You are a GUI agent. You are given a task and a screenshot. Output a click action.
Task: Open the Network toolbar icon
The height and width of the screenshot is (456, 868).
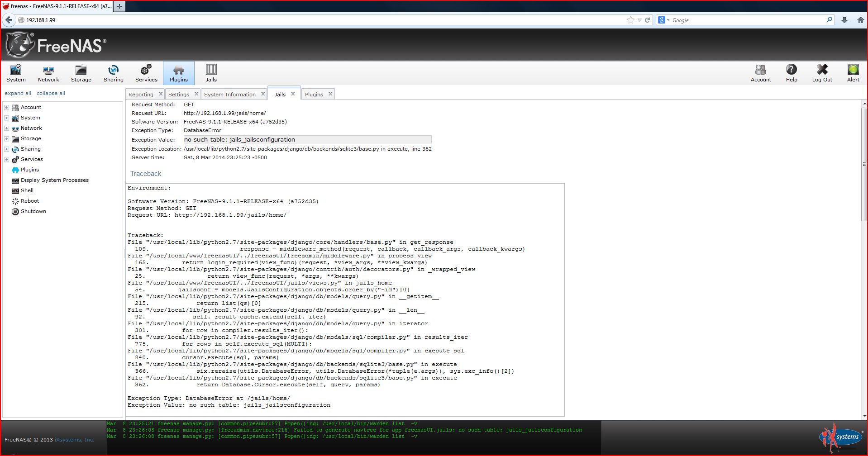pyautogui.click(x=48, y=73)
